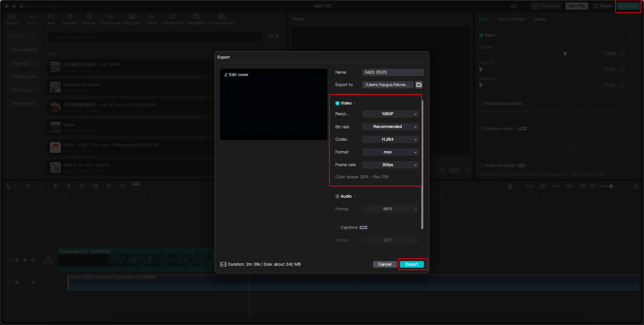Image resolution: width=644 pixels, height=325 pixels.
Task: Open the Codec dropdown showing H.264
Action: coord(390,139)
